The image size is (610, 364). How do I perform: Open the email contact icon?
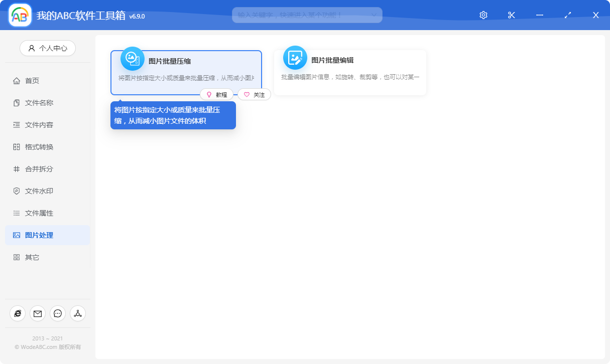coord(38,313)
